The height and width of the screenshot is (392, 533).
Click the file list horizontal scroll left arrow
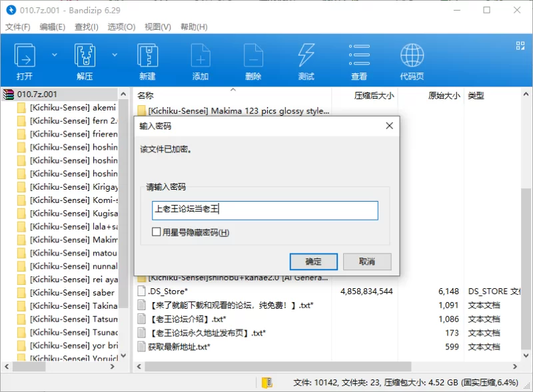[x=139, y=367]
